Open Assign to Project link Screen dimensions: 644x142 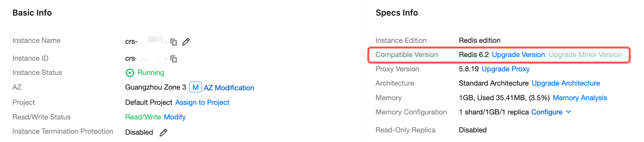point(202,103)
